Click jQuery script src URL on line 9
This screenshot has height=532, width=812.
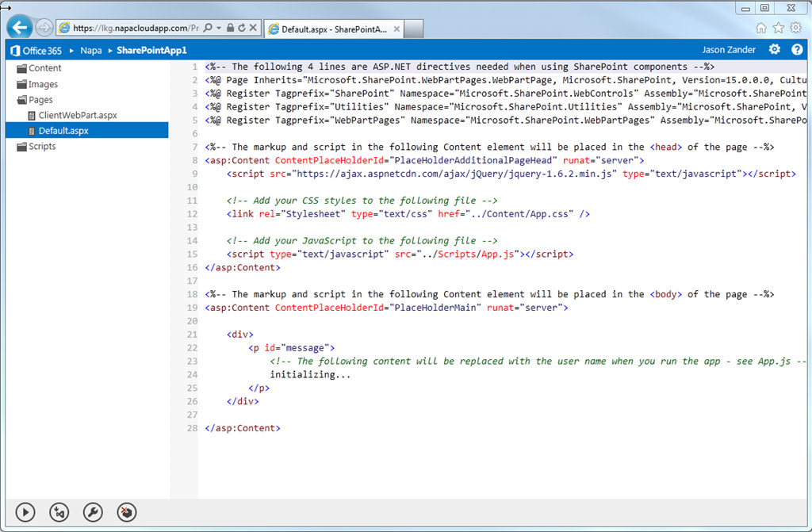tap(454, 174)
